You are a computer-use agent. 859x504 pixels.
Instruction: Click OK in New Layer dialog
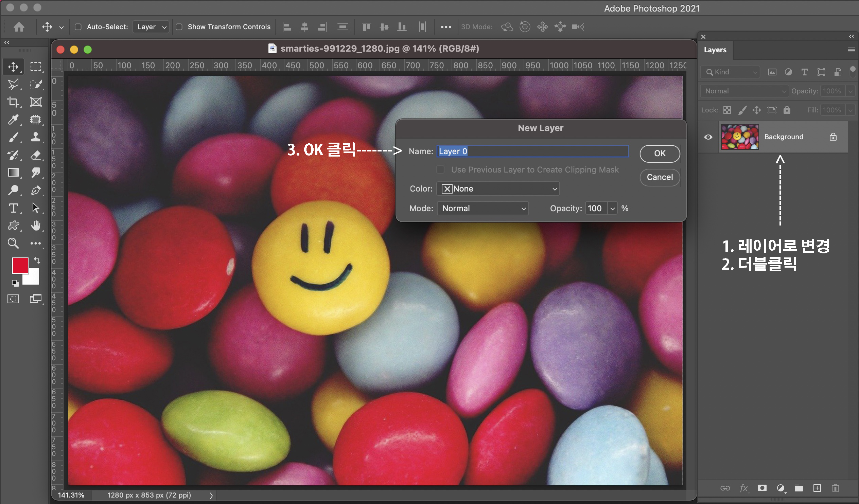[x=660, y=154]
